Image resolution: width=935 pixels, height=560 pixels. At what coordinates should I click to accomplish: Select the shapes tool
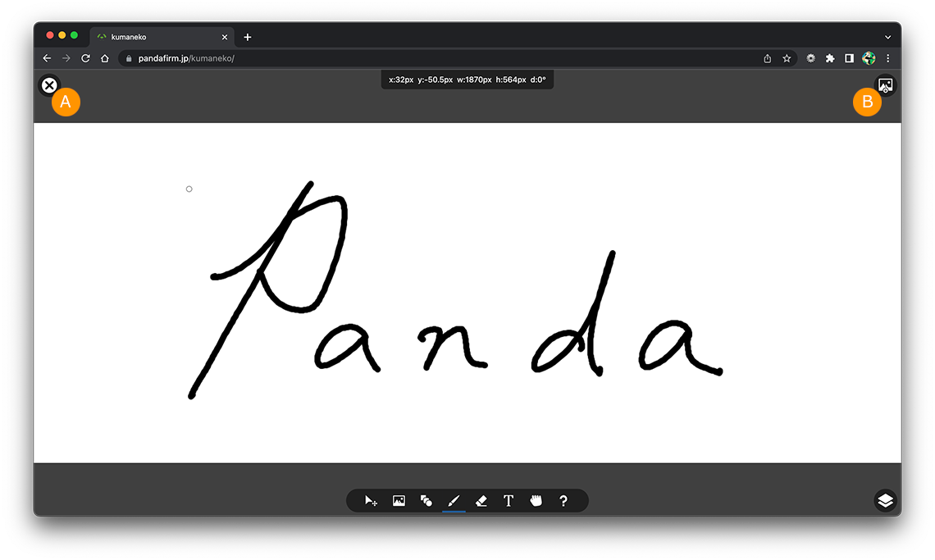[426, 501]
